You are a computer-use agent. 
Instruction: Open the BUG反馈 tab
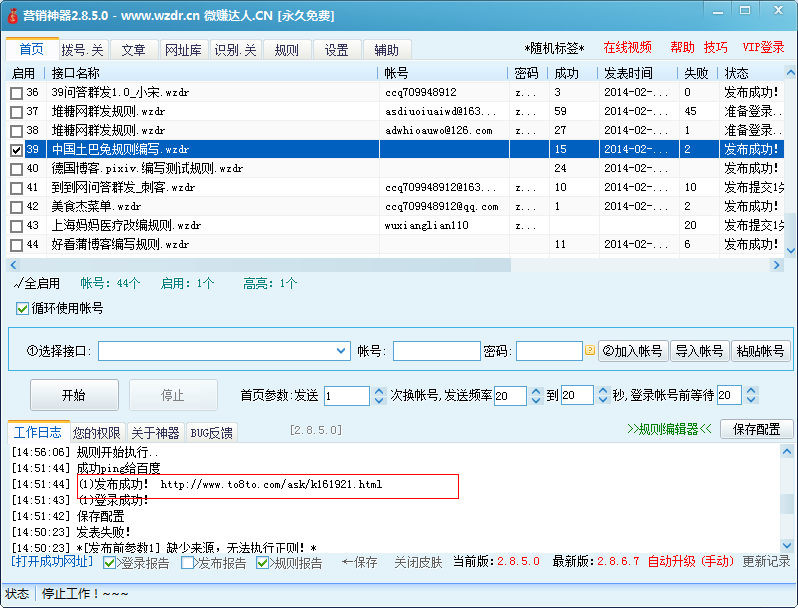(211, 433)
